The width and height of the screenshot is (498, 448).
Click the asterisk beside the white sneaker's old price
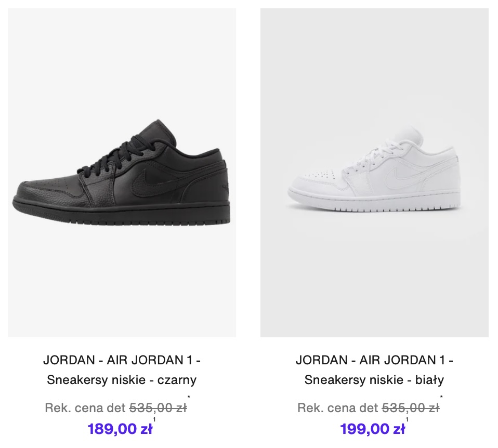pyautogui.click(x=441, y=398)
